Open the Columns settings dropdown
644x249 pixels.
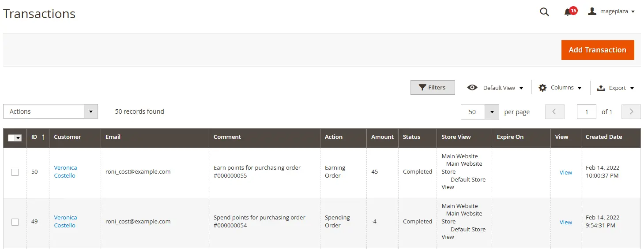click(560, 88)
